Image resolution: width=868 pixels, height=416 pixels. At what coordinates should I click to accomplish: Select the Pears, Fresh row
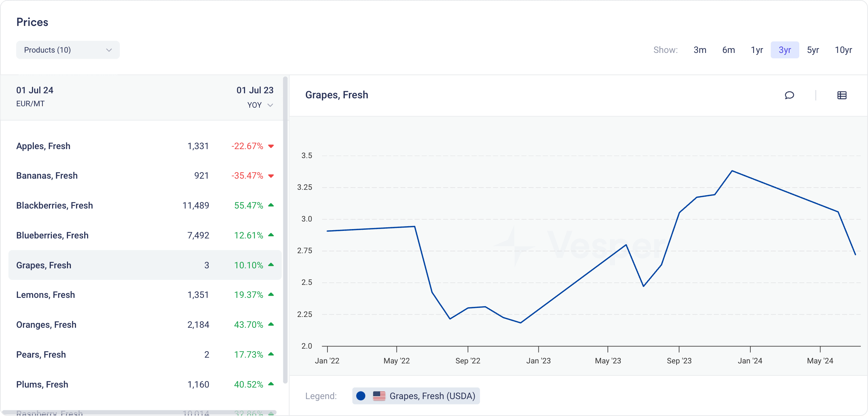click(x=145, y=355)
